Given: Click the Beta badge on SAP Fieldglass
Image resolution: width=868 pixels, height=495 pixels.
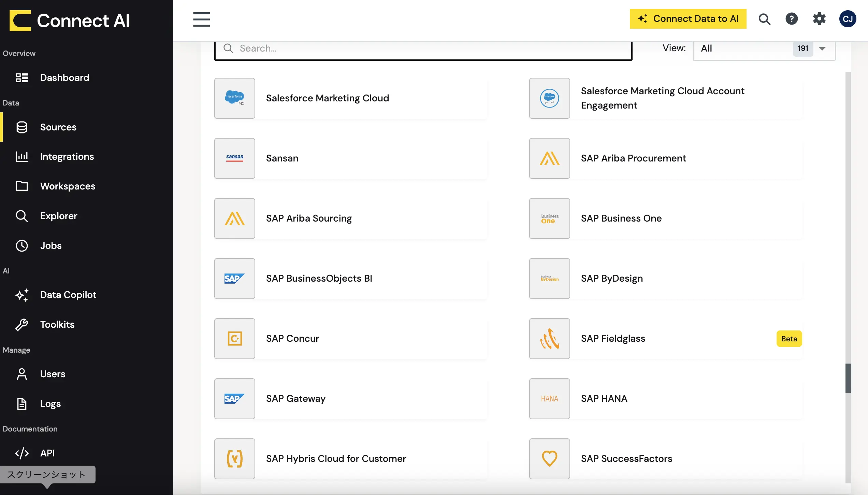Looking at the screenshot, I should 789,339.
